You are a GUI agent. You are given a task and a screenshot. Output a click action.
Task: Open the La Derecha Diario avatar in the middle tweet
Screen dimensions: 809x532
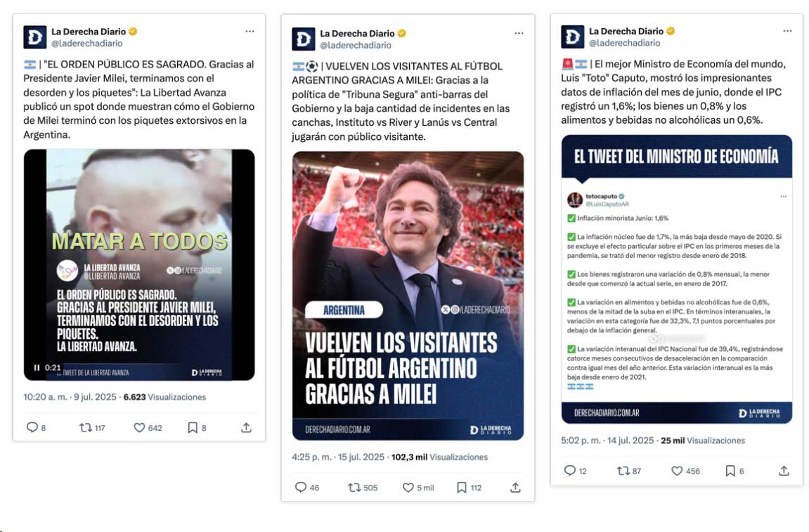point(304,39)
